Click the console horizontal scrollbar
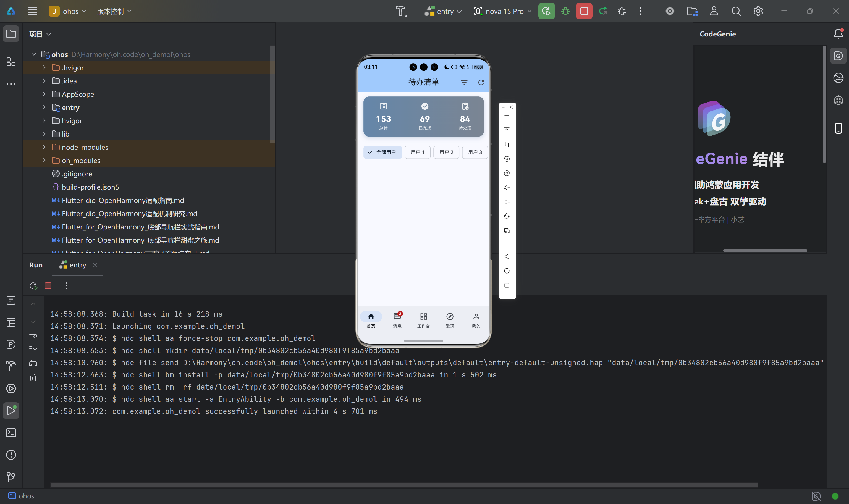The image size is (849, 504). 404,485
